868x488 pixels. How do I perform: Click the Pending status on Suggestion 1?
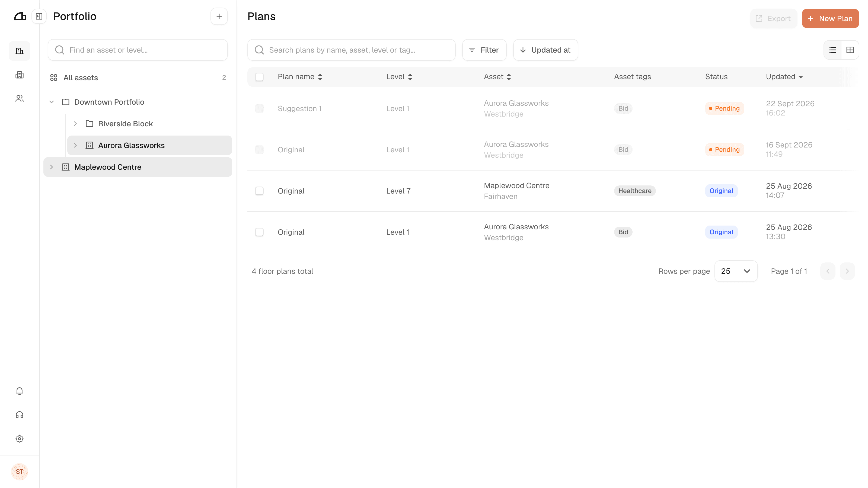(x=725, y=108)
